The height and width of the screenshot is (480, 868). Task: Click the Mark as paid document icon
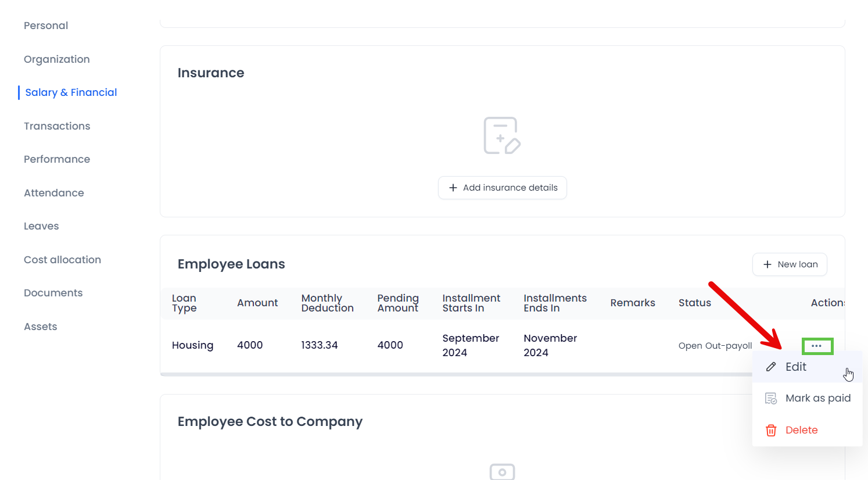tap(771, 399)
